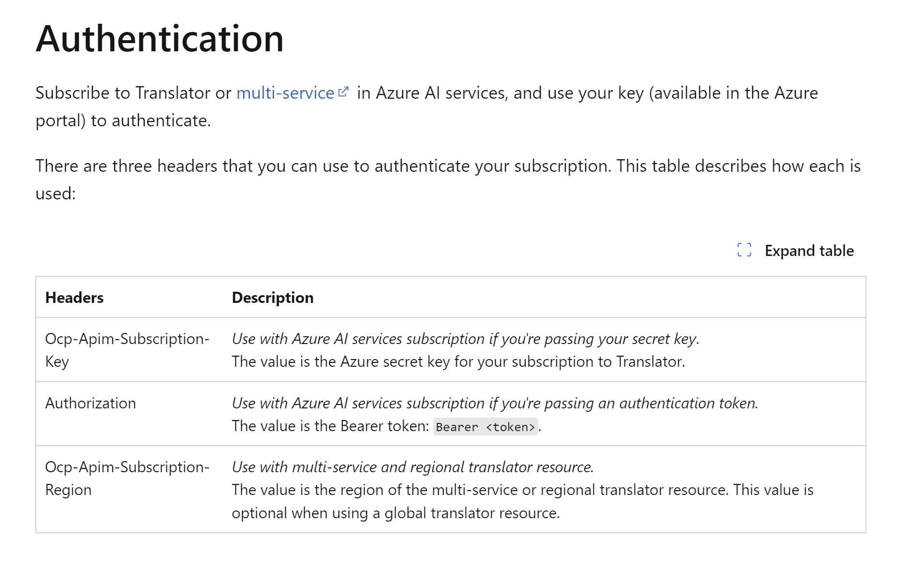Click the Azure secret key value description
This screenshot has height=570, width=924.
point(458,361)
